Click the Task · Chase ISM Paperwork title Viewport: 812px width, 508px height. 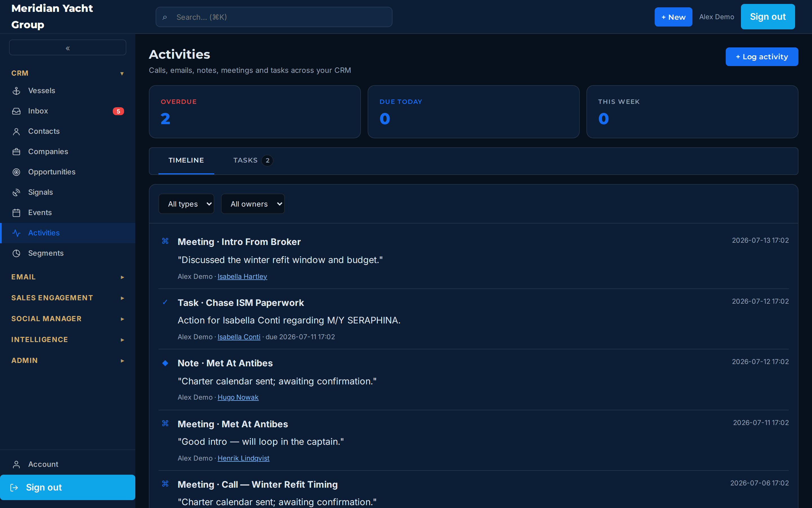click(x=240, y=303)
